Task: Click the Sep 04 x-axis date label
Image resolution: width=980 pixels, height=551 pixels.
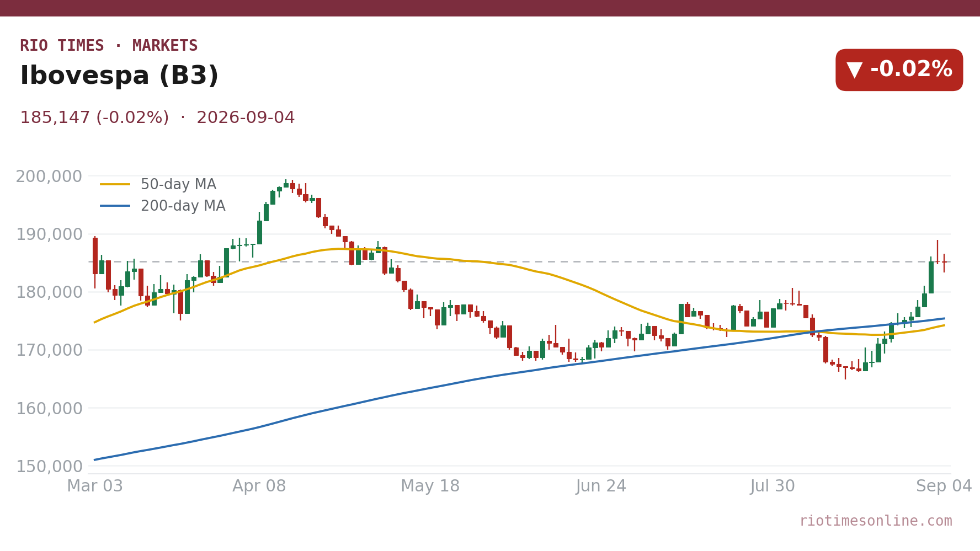Action: 944,486
